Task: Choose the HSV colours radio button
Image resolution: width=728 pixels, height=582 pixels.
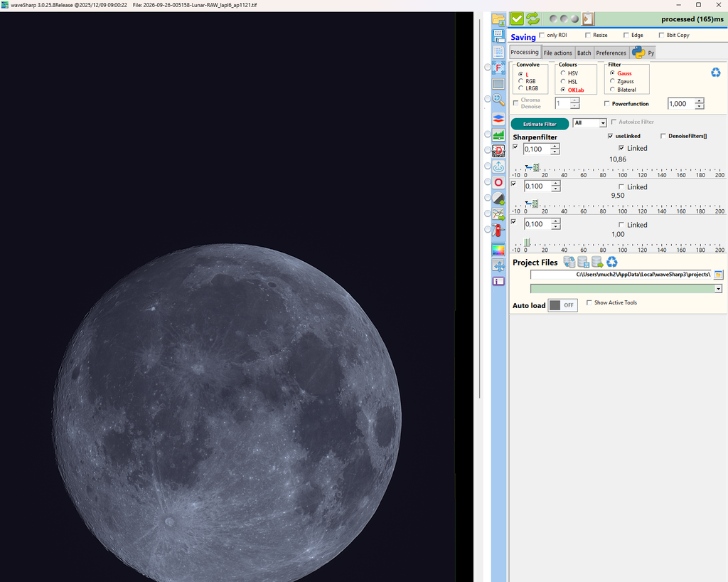Action: 563,73
